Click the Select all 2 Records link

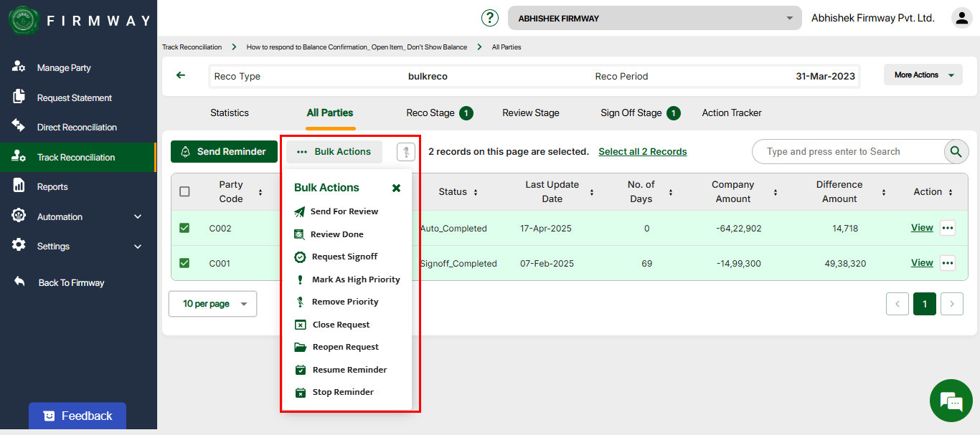tap(642, 152)
